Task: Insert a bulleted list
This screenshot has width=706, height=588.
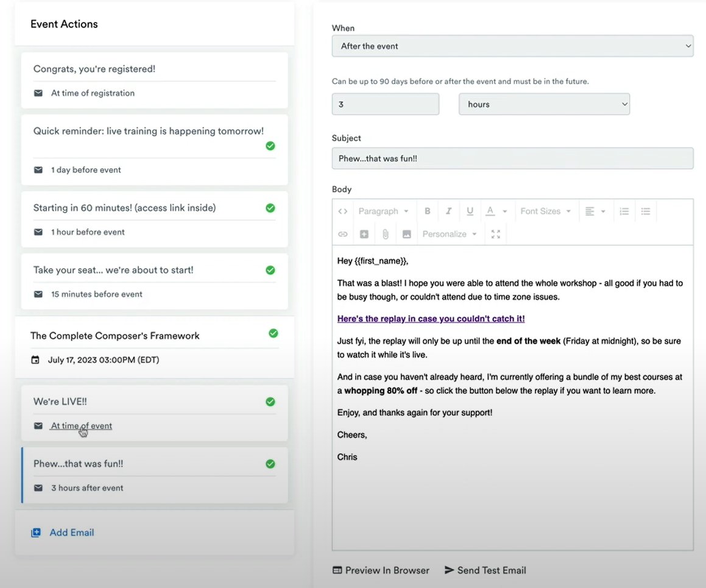Action: click(x=646, y=211)
